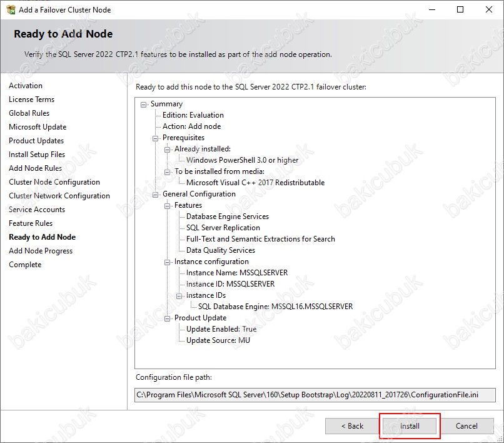Collapse the Summary tree node
This screenshot has width=504, height=443.
click(143, 104)
